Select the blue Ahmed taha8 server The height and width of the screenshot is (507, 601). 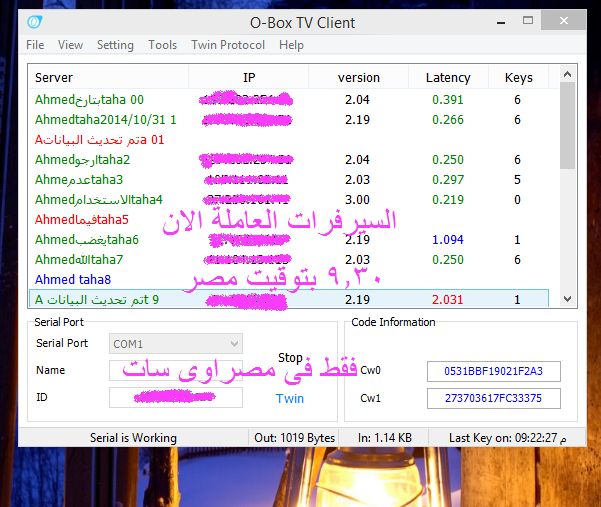[x=289, y=279]
